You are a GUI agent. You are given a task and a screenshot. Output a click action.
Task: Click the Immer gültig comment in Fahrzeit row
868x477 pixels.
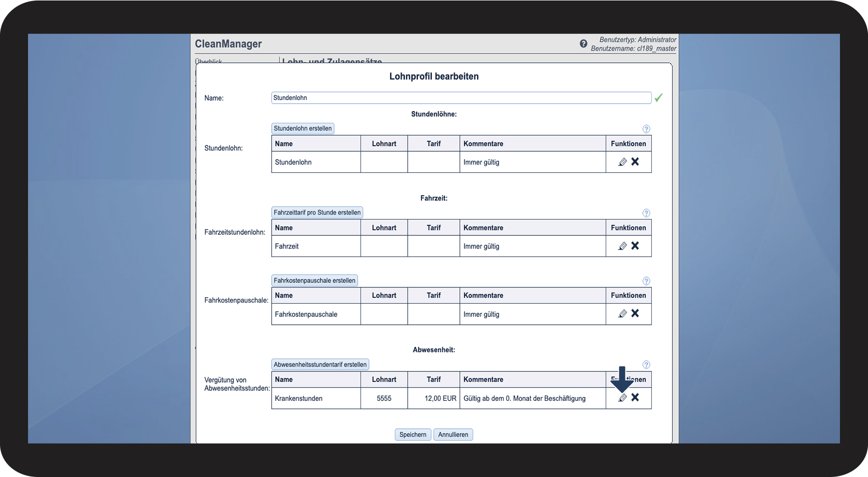(x=481, y=246)
